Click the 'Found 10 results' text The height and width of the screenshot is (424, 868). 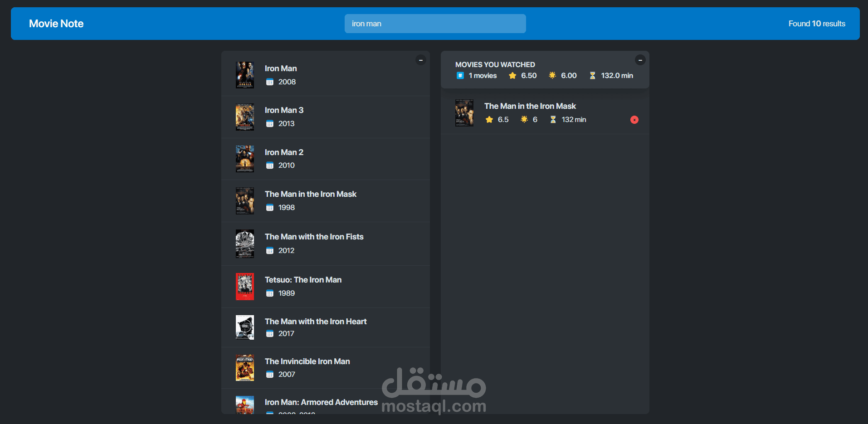coord(817,24)
